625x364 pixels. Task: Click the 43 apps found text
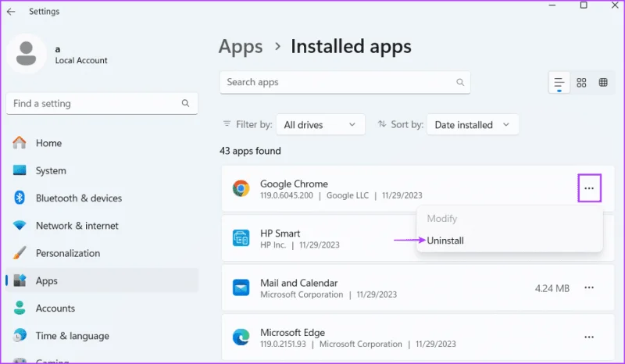pyautogui.click(x=250, y=151)
